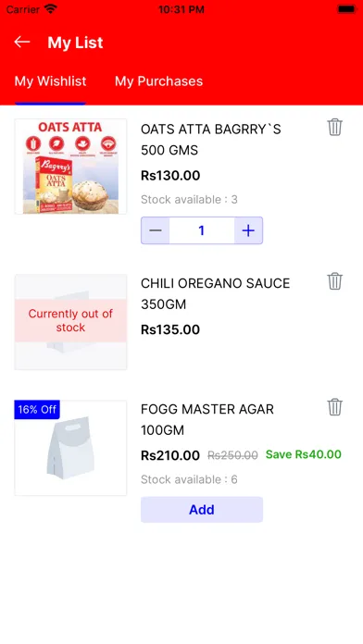Tap the 16% Off discount badge

[37, 410]
